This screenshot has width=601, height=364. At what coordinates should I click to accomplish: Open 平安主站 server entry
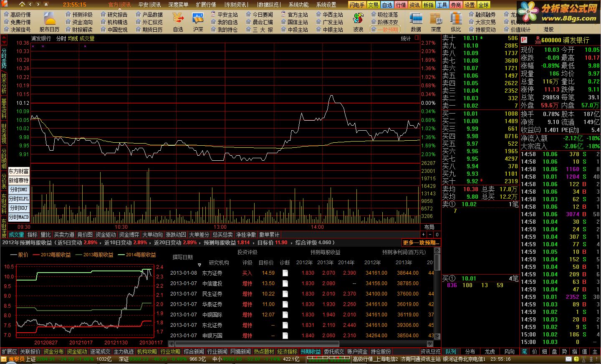(x=224, y=15)
